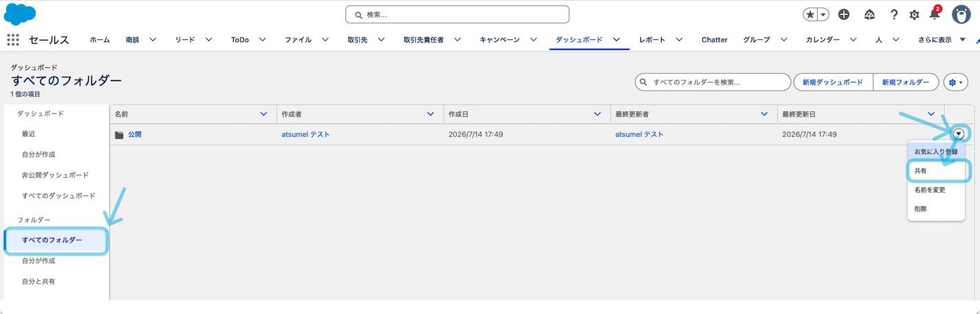The width and height of the screenshot is (980, 314).
Task: Open the user profile avatar
Action: 961,14
